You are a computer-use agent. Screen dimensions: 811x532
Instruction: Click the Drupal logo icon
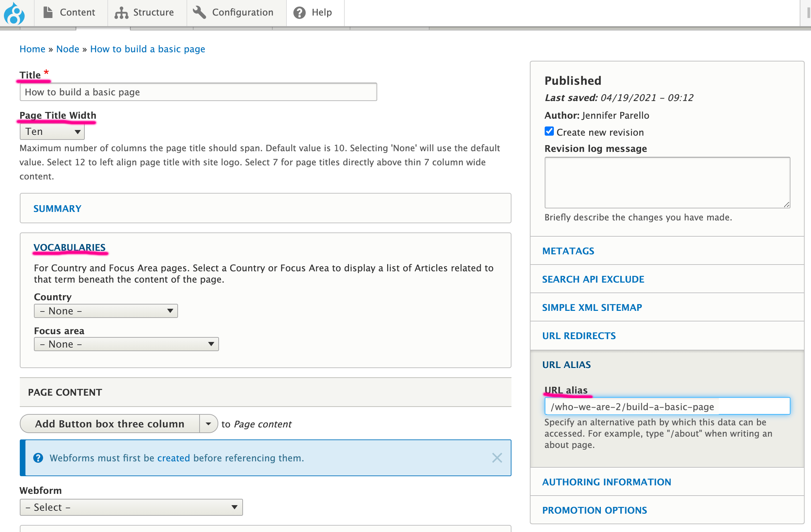coord(14,13)
